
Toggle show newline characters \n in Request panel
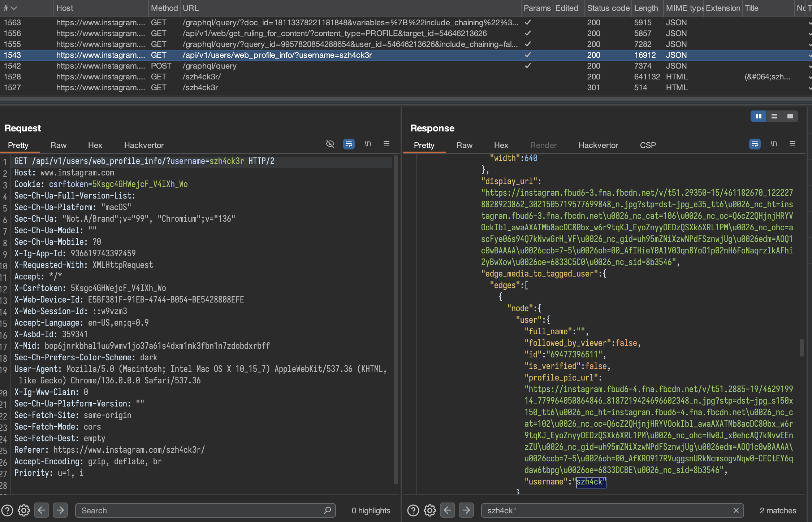click(368, 144)
